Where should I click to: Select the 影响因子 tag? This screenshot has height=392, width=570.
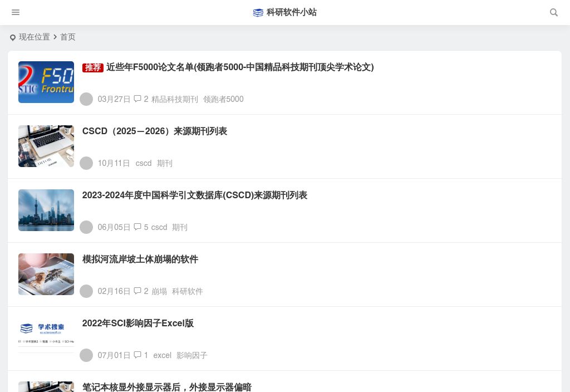click(x=191, y=355)
